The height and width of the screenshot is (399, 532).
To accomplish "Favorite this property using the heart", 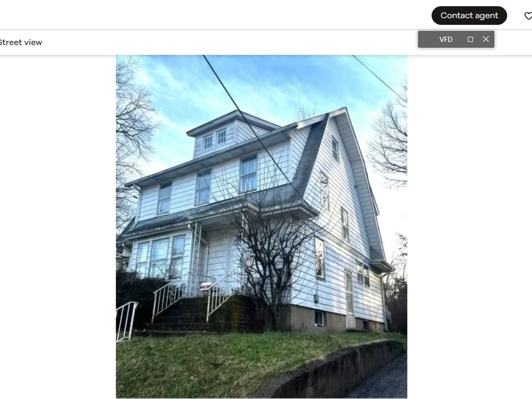I will click(528, 16).
